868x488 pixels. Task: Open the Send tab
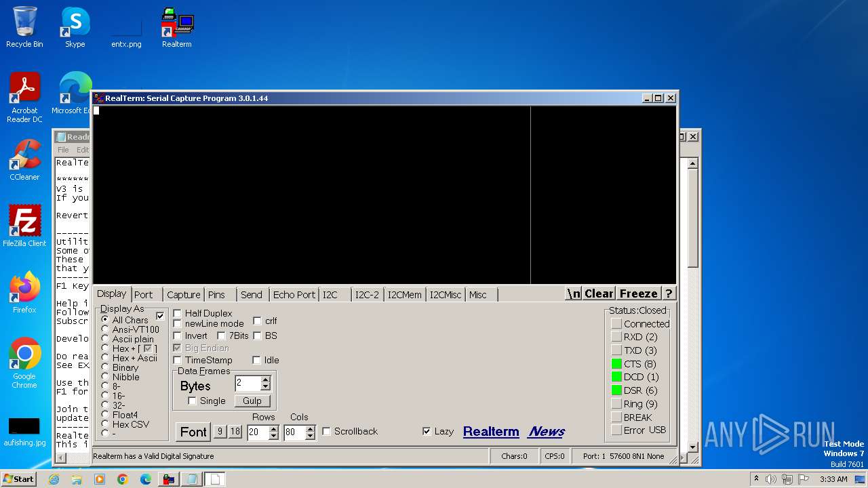point(253,295)
